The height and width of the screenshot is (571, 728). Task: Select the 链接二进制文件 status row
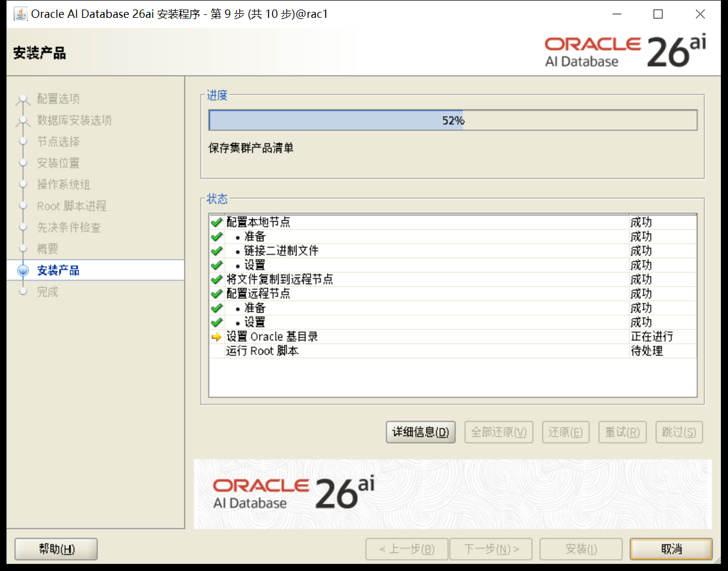pyautogui.click(x=453, y=251)
